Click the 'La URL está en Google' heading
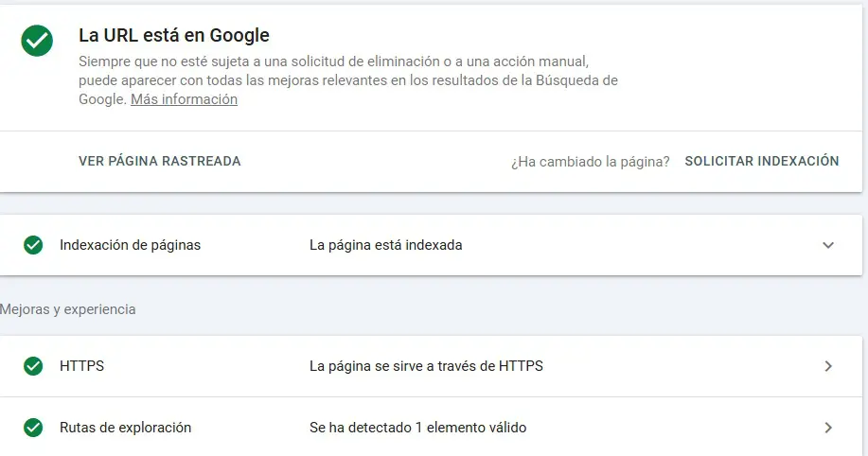 174,36
